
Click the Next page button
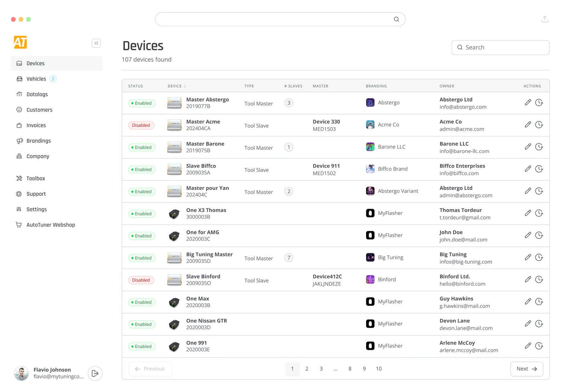pyautogui.click(x=527, y=369)
